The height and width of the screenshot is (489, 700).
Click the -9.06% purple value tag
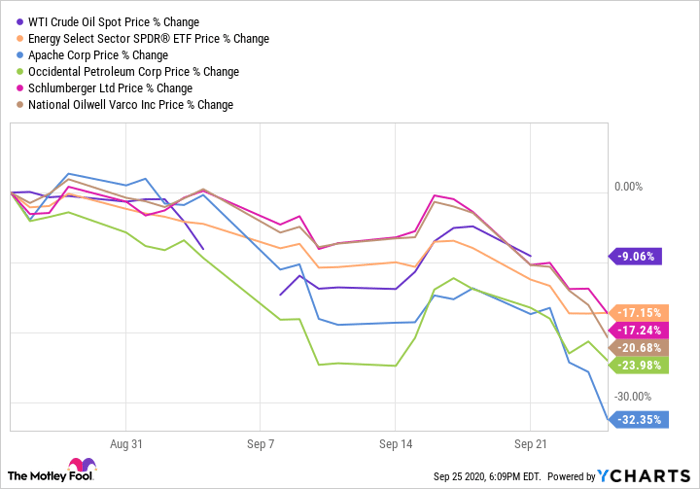tap(637, 255)
